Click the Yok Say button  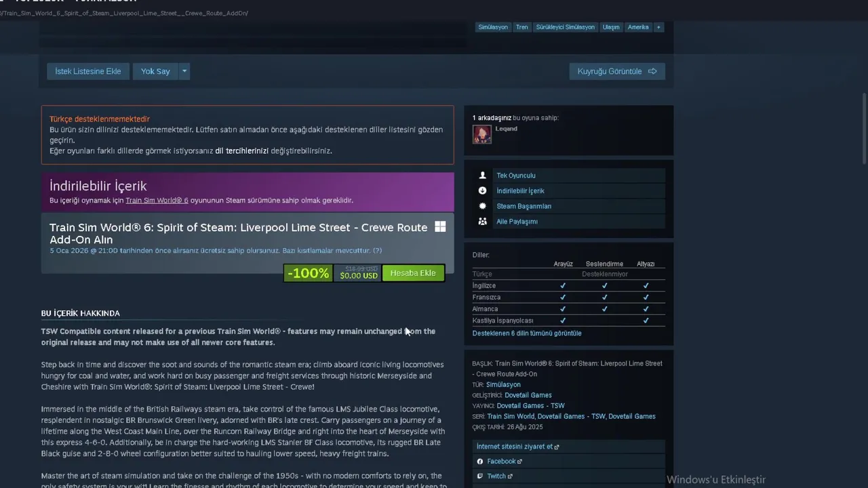click(x=155, y=71)
